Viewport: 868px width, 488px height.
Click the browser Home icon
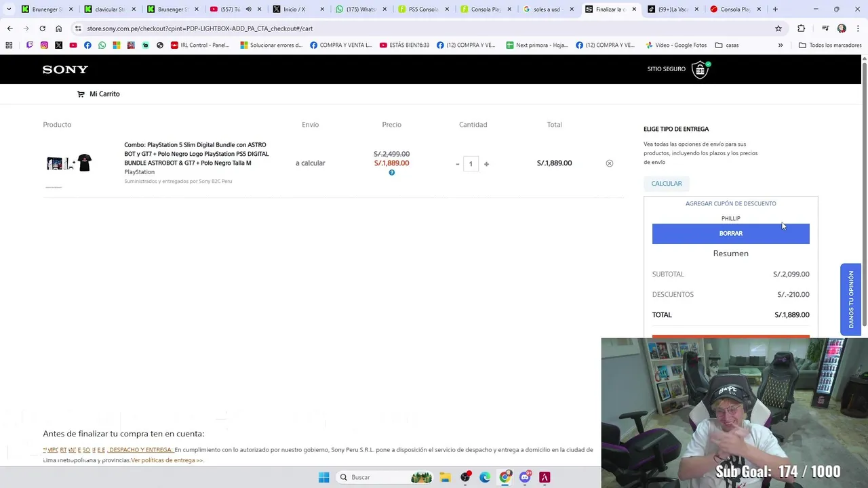point(58,28)
